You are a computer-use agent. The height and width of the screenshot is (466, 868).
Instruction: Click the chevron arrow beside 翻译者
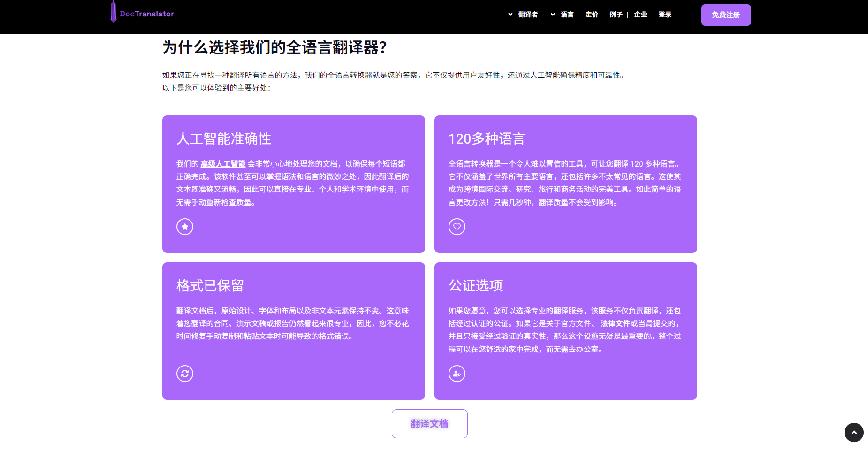click(x=510, y=15)
